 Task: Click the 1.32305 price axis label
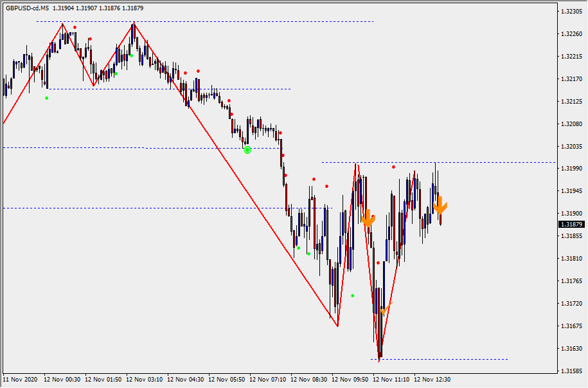coord(571,12)
